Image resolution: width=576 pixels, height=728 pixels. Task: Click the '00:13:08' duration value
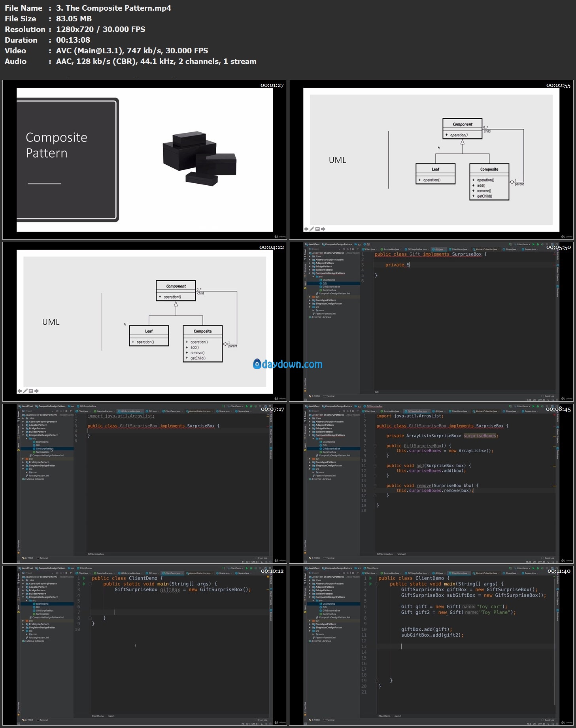73,40
